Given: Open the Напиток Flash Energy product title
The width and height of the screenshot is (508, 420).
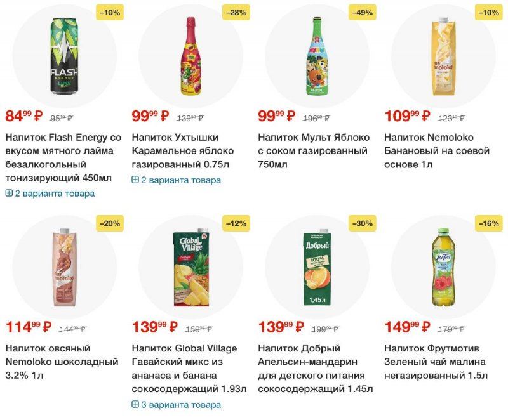Looking at the screenshot, I should pyautogui.click(x=63, y=157).
